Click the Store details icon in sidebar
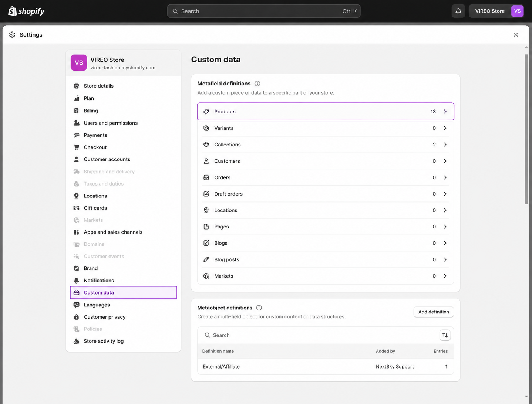 (x=77, y=86)
